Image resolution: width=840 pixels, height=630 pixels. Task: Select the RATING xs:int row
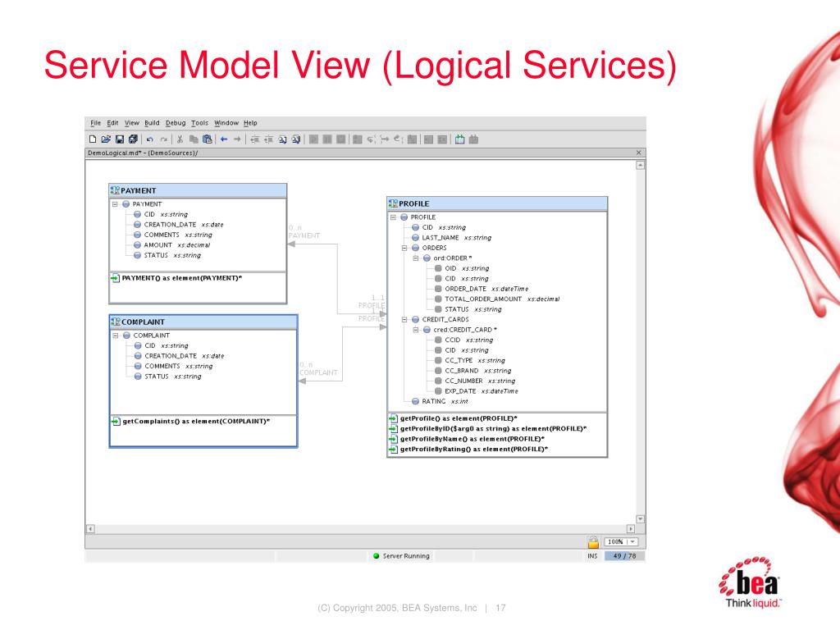point(440,401)
